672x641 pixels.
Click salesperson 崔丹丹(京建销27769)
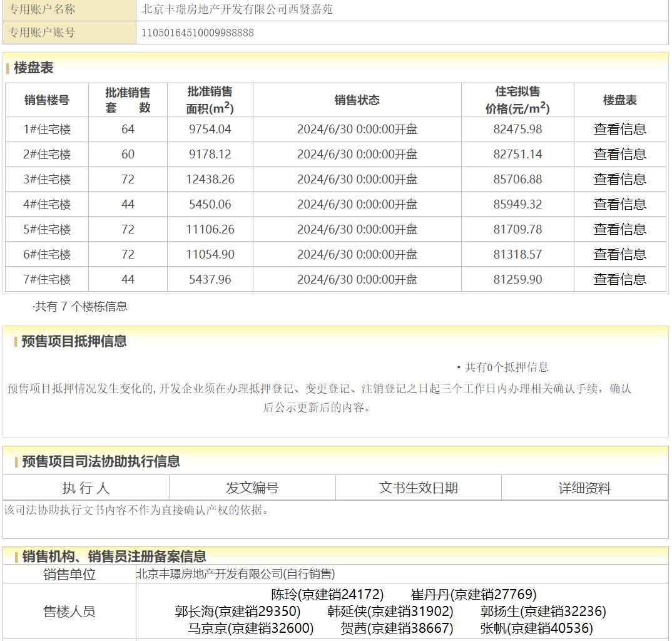474,595
